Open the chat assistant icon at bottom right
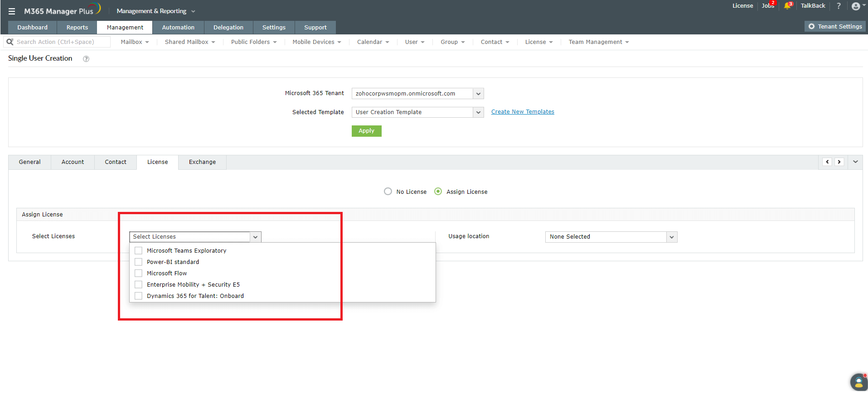The height and width of the screenshot is (393, 868). [858, 382]
